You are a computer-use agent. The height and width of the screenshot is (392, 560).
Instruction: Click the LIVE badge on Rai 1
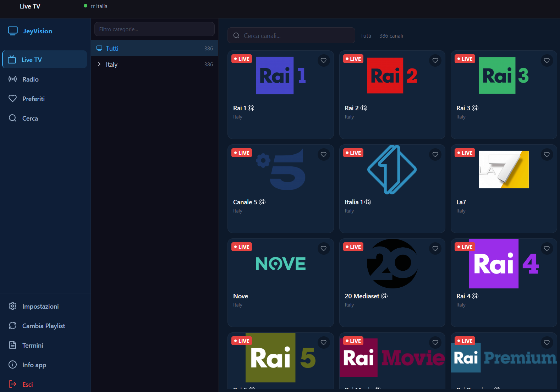242,59
